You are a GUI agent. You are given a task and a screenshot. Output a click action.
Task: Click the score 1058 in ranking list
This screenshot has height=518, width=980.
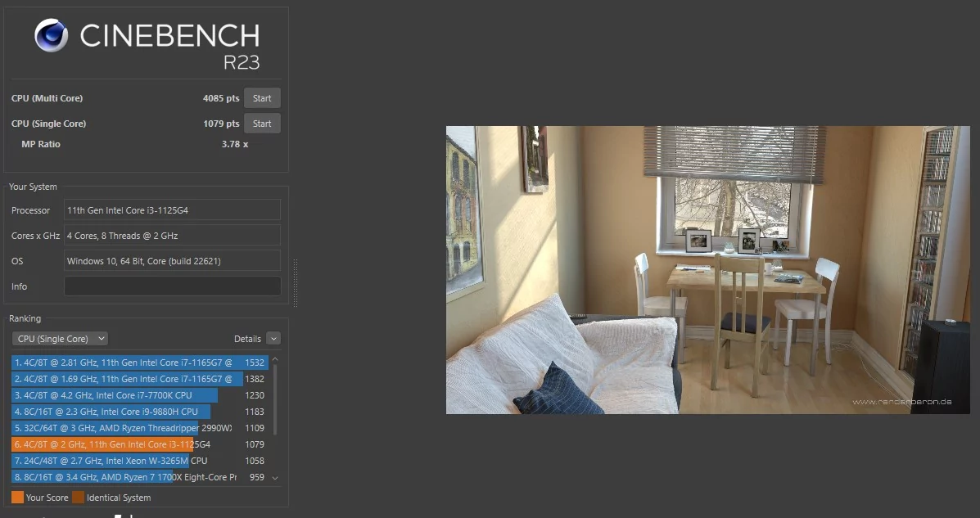coord(255,461)
